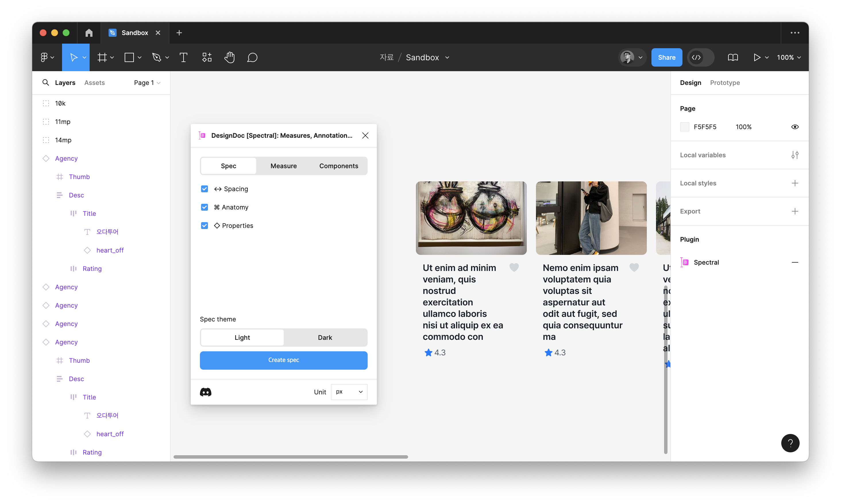The image size is (841, 504).
Task: Close the Sandbox file tab
Action: [x=158, y=33]
